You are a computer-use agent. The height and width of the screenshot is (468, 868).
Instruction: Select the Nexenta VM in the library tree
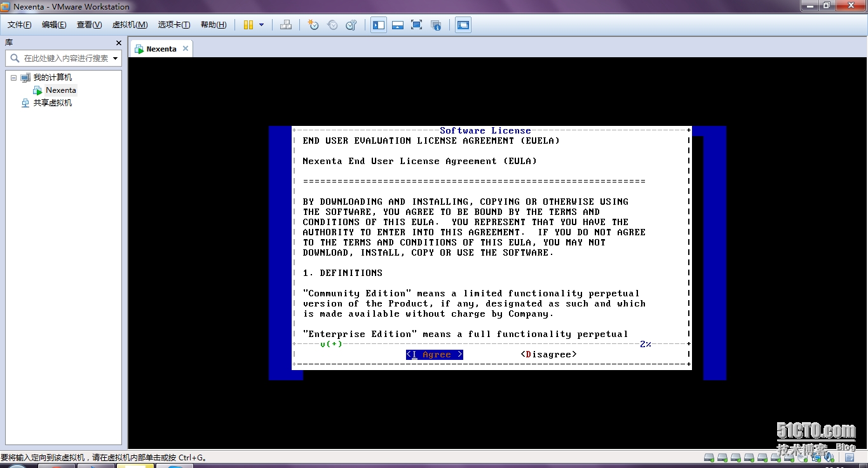tap(61, 90)
